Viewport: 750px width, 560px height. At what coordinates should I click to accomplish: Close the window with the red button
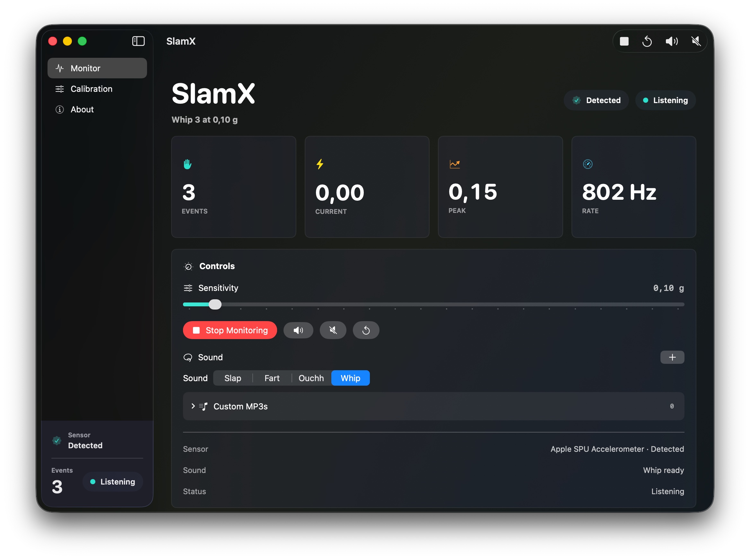pyautogui.click(x=53, y=41)
